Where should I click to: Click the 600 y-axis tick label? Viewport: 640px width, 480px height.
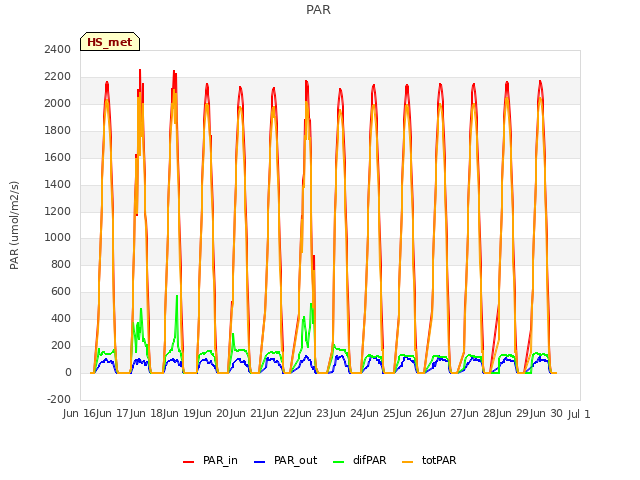click(x=61, y=291)
